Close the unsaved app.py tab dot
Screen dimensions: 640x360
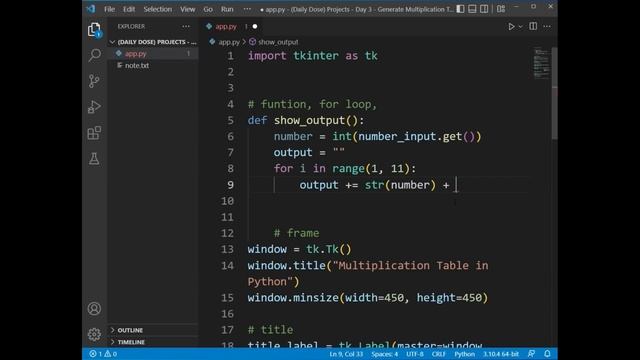point(255,27)
